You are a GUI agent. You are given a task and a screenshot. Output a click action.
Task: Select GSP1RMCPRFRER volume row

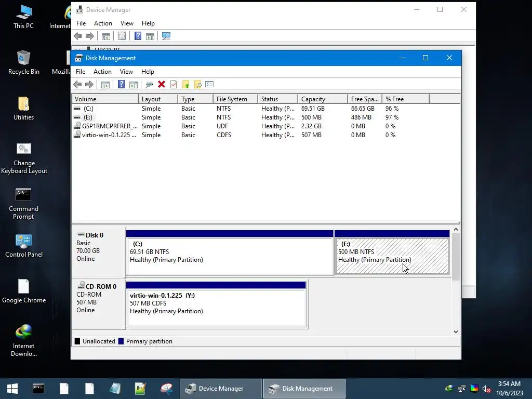click(x=250, y=126)
